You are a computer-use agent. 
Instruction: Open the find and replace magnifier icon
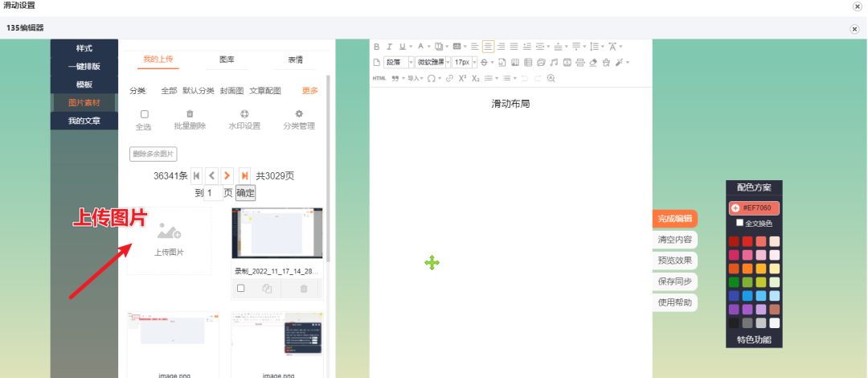pyautogui.click(x=551, y=78)
